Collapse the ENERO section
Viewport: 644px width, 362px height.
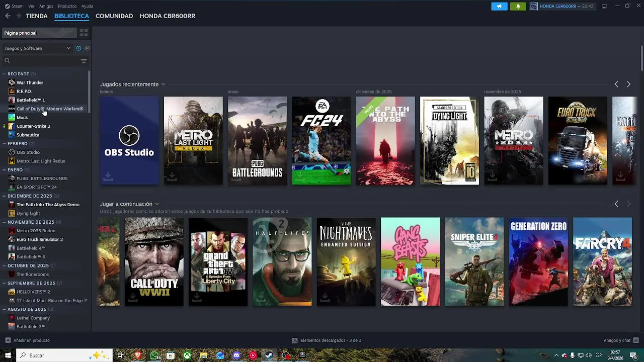pos(5,170)
